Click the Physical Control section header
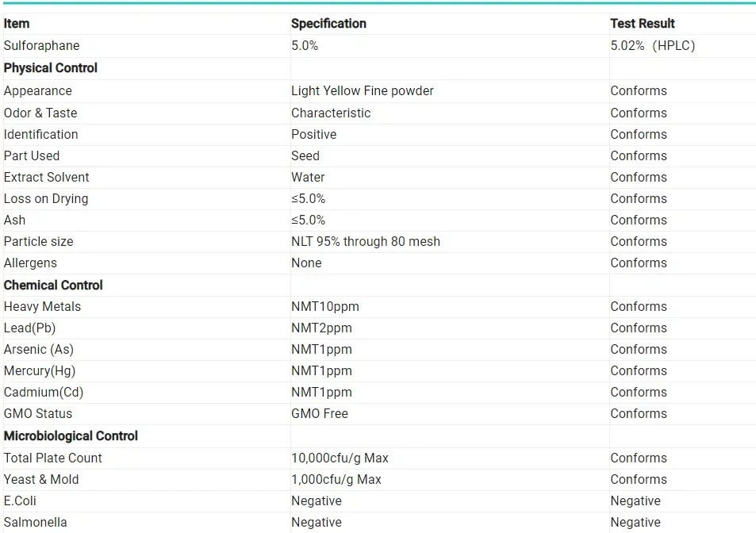 pyautogui.click(x=51, y=68)
